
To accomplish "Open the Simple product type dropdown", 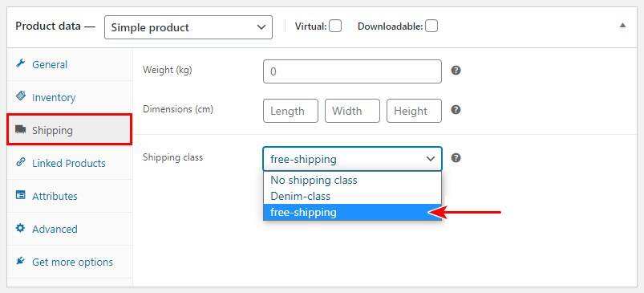I will [188, 27].
